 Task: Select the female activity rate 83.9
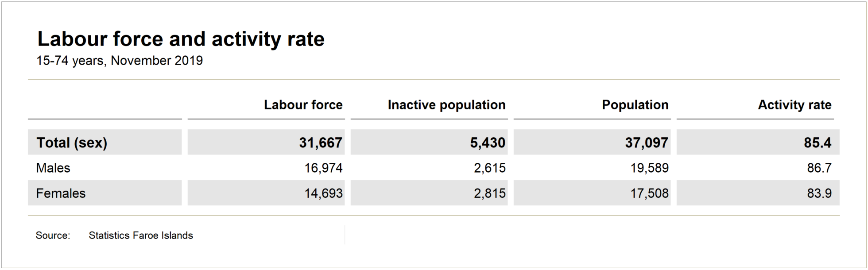point(819,193)
